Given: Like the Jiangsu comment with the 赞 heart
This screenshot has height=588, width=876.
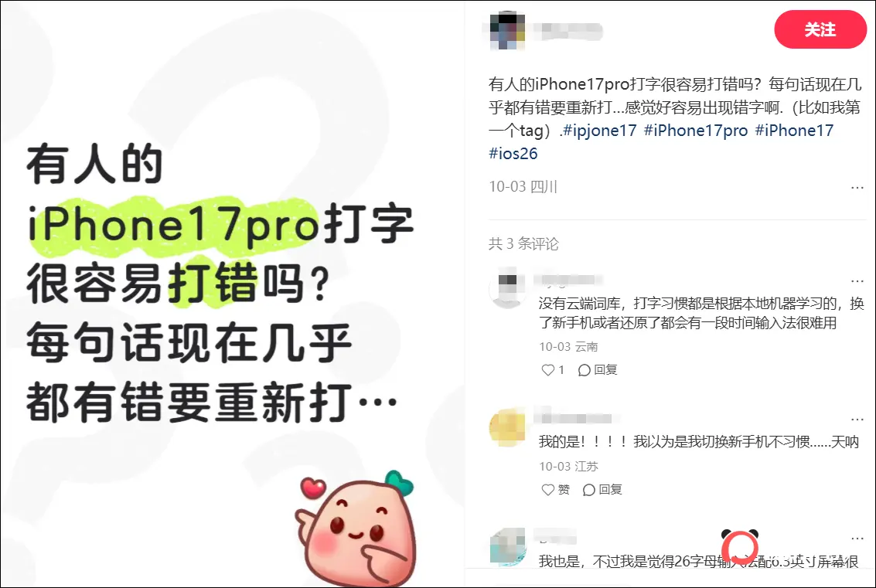Looking at the screenshot, I should [547, 490].
